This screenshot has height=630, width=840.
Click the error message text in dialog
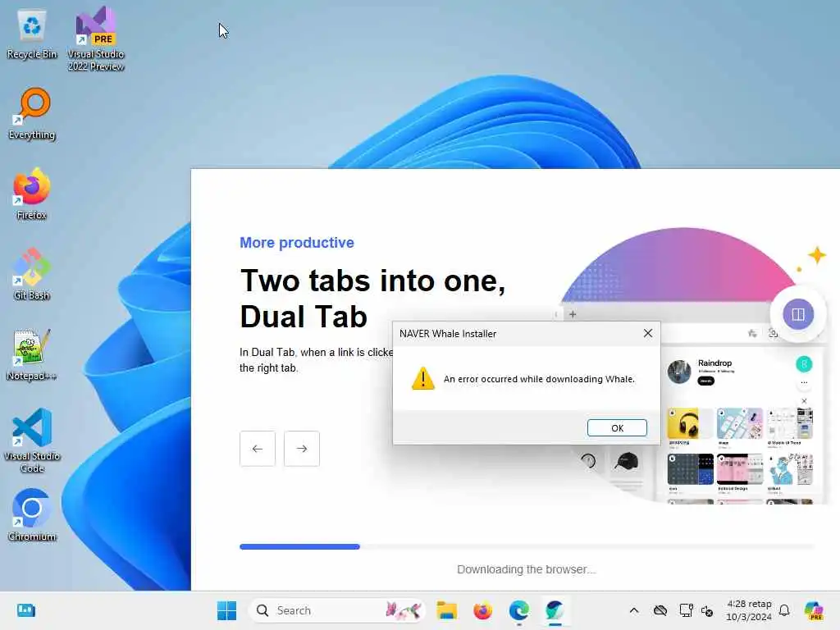(539, 379)
